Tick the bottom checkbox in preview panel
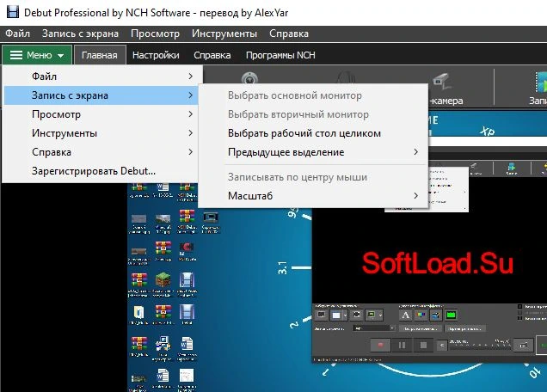This screenshot has width=547, height=392. click(x=519, y=318)
